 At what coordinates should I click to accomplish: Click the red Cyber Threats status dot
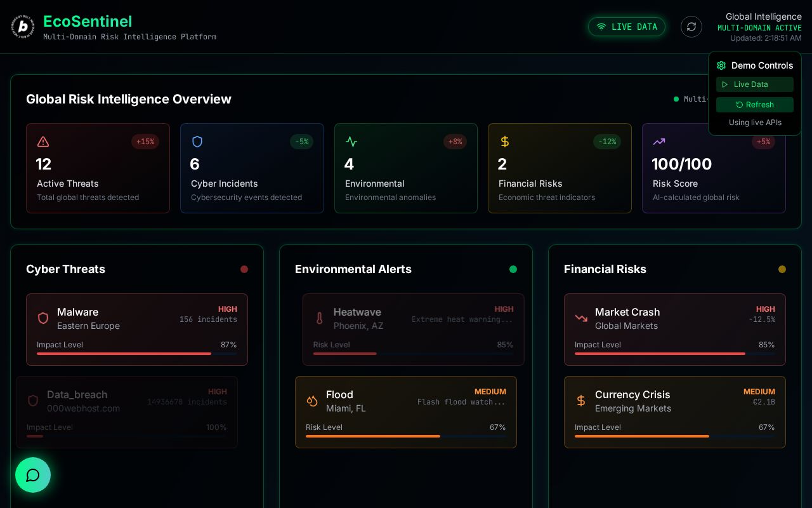tap(244, 269)
